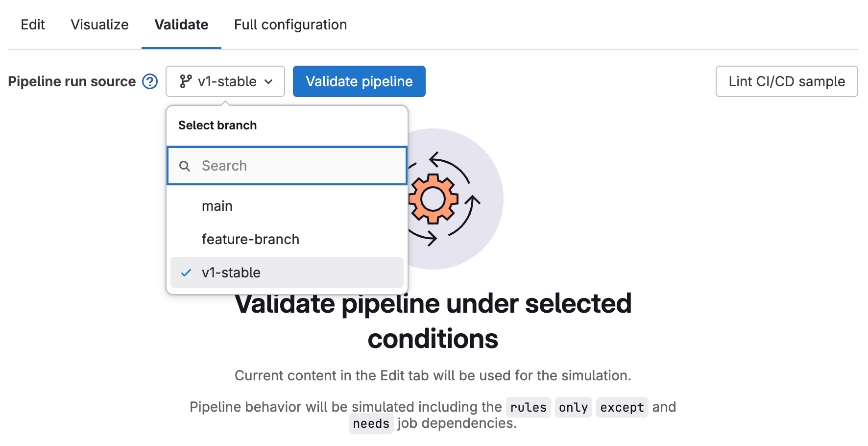Viewport: 868px width, 446px height.
Task: Expand the v1-stable branch dropdown
Action: click(x=225, y=81)
